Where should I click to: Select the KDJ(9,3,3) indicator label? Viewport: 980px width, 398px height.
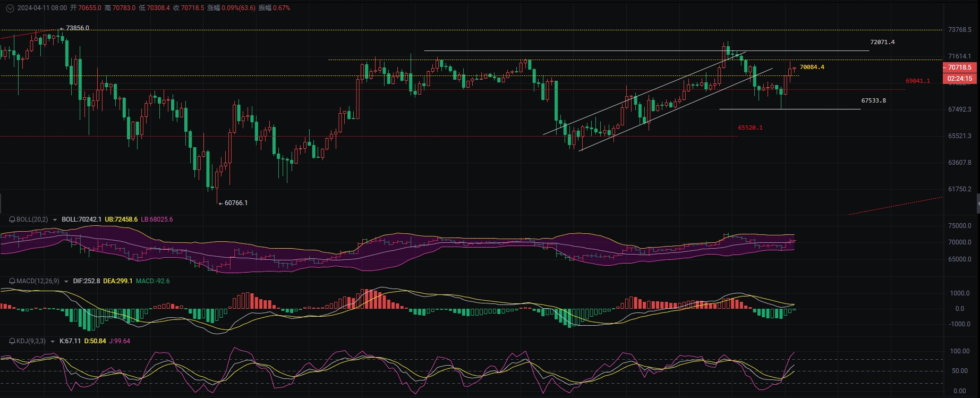[31, 341]
